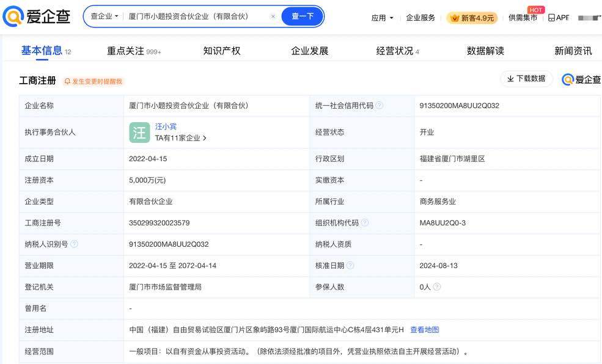Select the 经营范围 business scope description

(299, 351)
